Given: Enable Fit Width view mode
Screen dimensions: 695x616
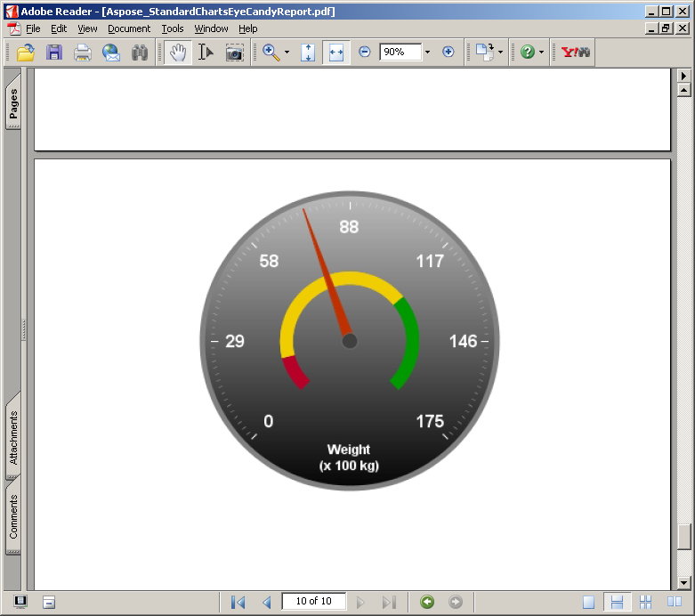Looking at the screenshot, I should click(335, 53).
